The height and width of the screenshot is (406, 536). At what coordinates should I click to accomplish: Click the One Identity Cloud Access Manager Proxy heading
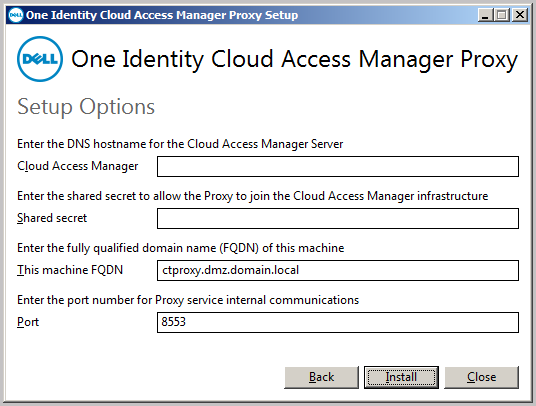point(294,59)
